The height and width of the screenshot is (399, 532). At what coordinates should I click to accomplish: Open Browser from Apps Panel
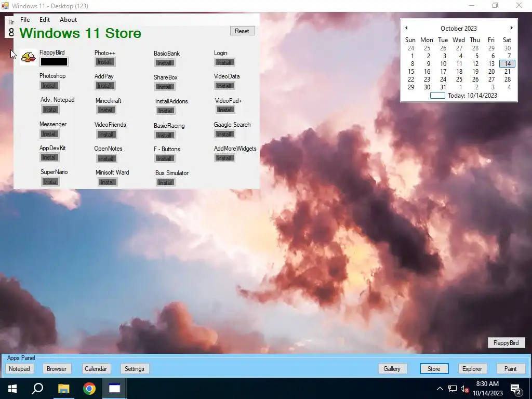pyautogui.click(x=57, y=369)
